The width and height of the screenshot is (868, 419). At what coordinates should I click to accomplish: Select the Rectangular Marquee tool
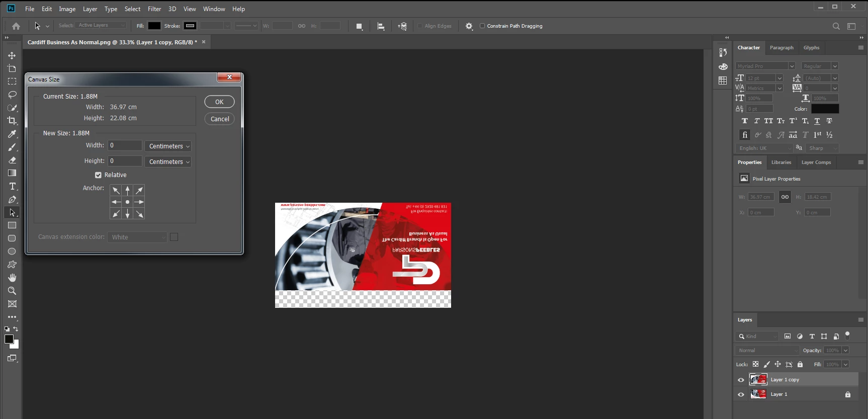coord(12,81)
